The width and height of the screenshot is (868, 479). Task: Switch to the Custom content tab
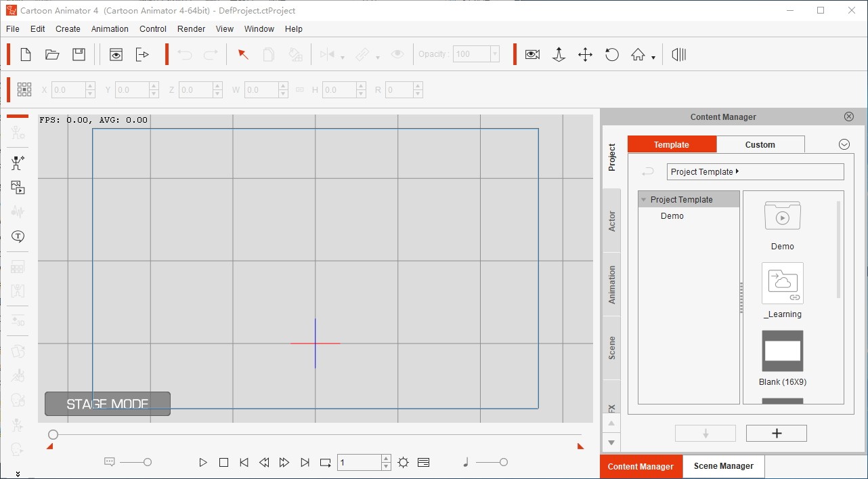pyautogui.click(x=760, y=144)
